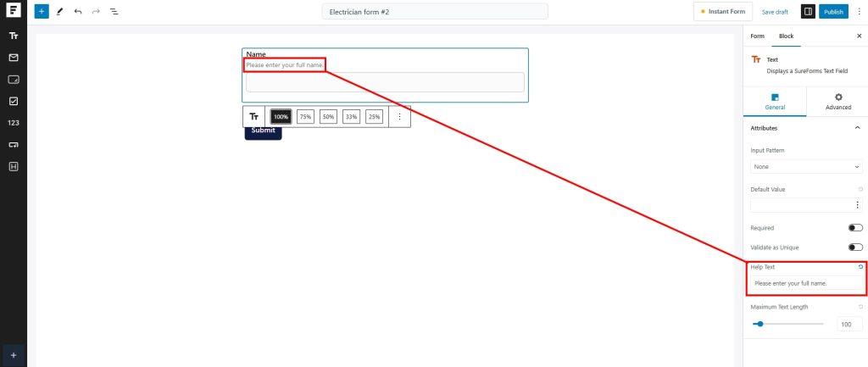This screenshot has height=367, width=868.
Task: Add the inline button field icon in sidebar
Action: coord(14,145)
